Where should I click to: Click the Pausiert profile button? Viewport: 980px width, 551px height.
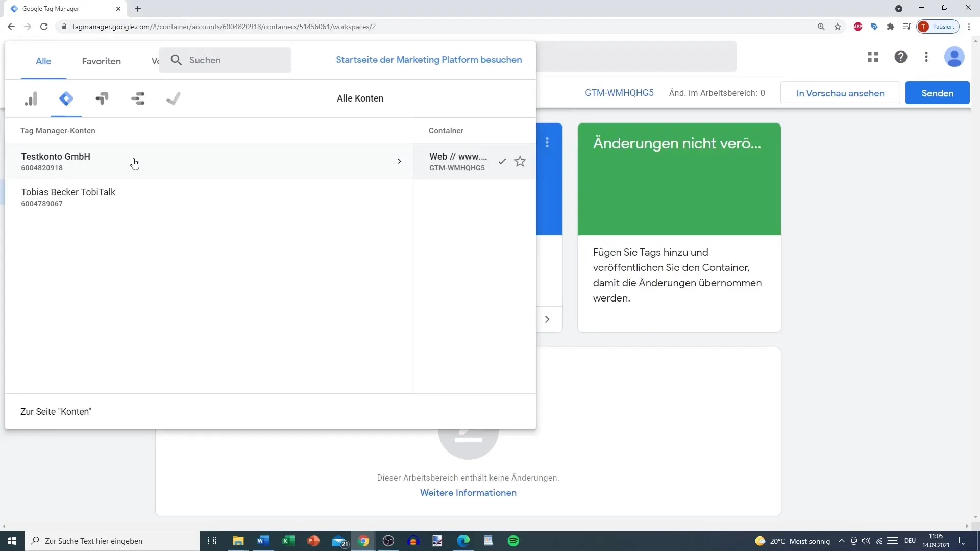coord(938,27)
